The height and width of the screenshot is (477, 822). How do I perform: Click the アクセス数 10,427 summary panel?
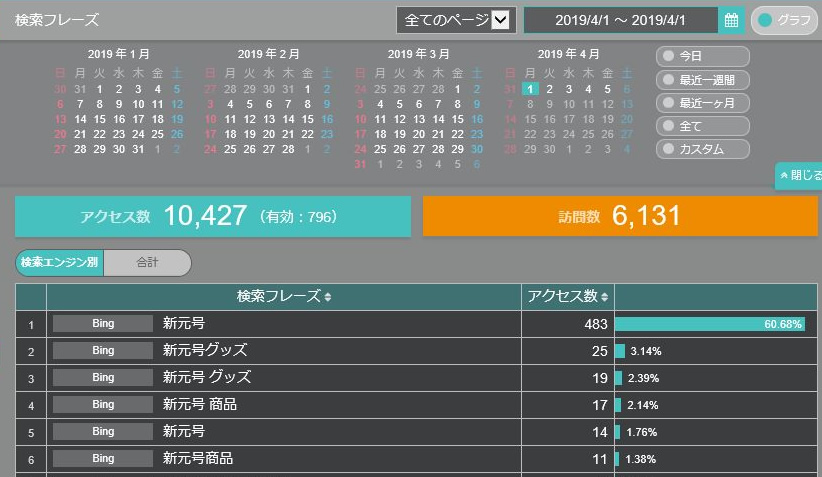213,216
